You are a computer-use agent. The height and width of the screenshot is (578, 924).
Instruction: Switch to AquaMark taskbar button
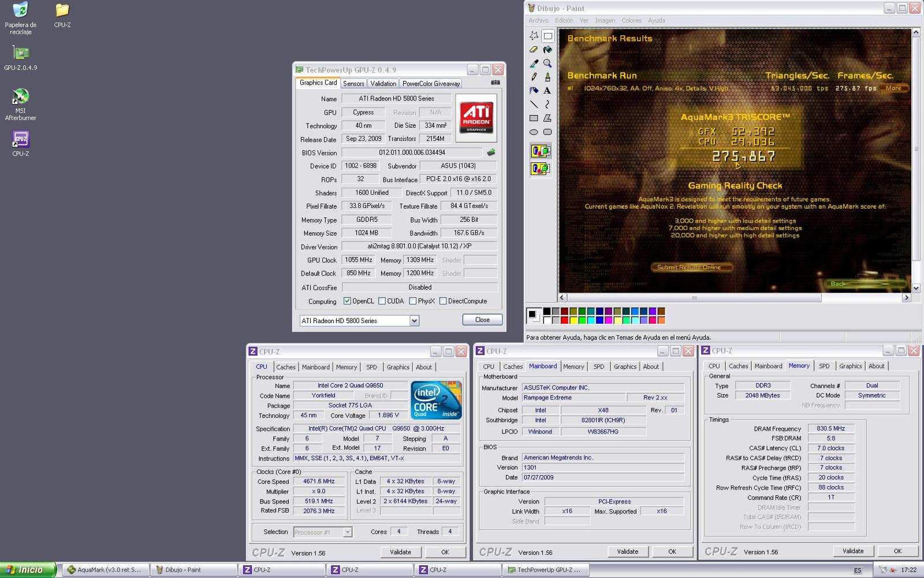pos(105,570)
